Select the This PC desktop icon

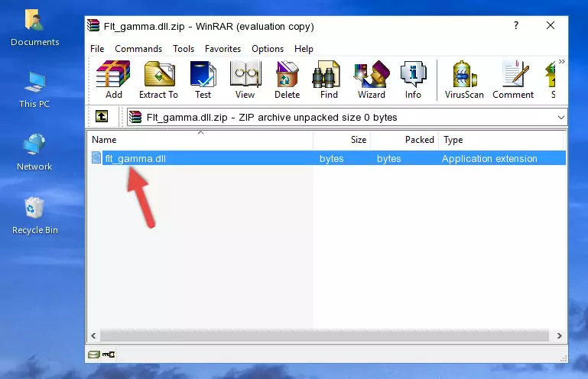point(34,90)
